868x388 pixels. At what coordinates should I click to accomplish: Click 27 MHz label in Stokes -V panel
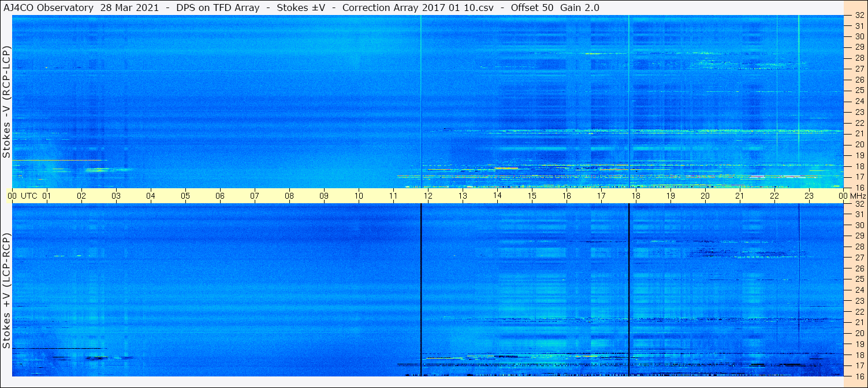859,69
